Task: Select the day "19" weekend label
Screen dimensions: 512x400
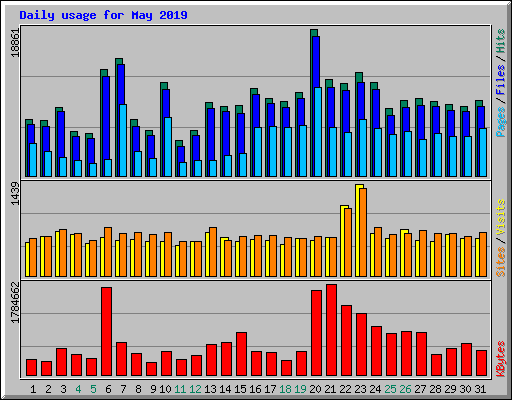Action: (x=300, y=389)
